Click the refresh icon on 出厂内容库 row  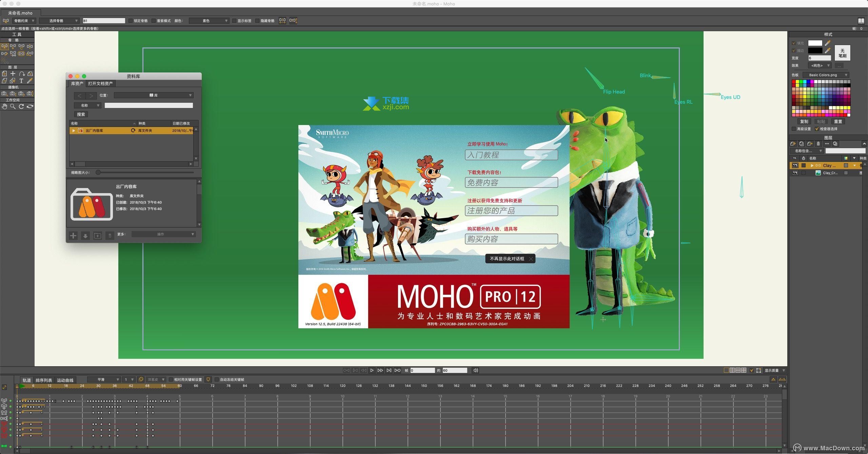tap(133, 130)
